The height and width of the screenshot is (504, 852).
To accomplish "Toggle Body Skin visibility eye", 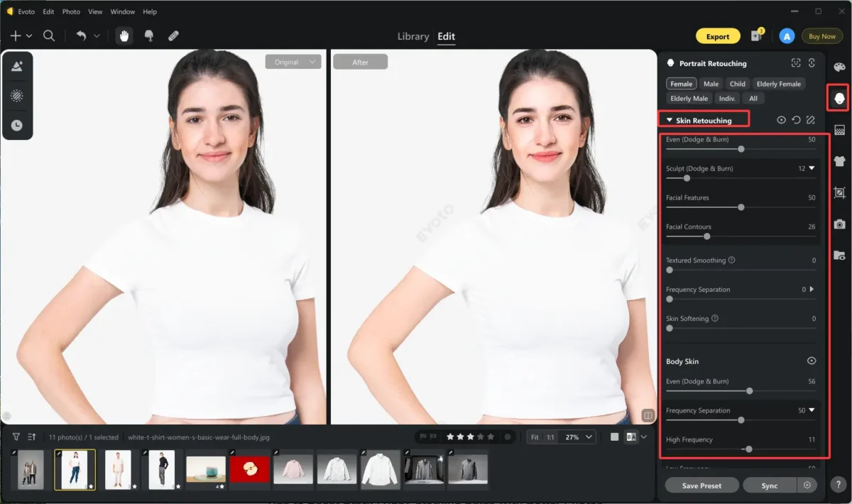I will 812,361.
